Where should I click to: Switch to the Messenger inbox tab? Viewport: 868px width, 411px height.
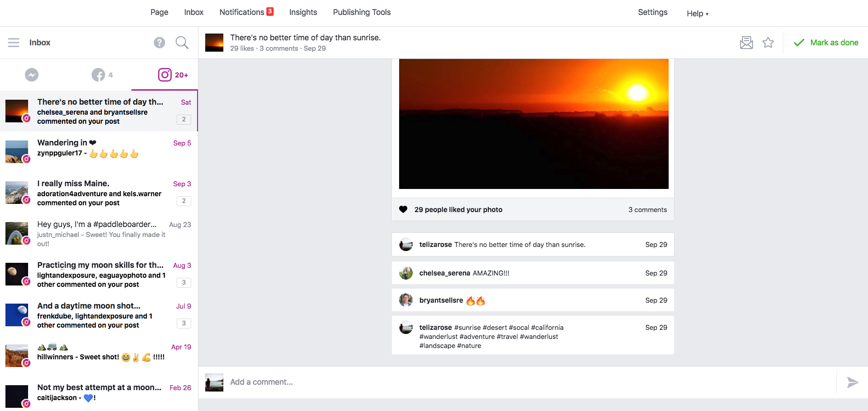(32, 75)
